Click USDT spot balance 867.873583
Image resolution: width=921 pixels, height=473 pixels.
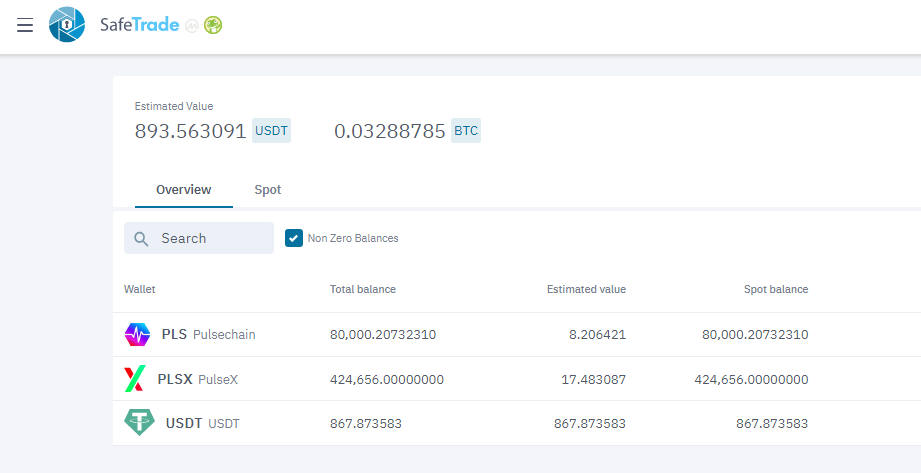tap(772, 423)
